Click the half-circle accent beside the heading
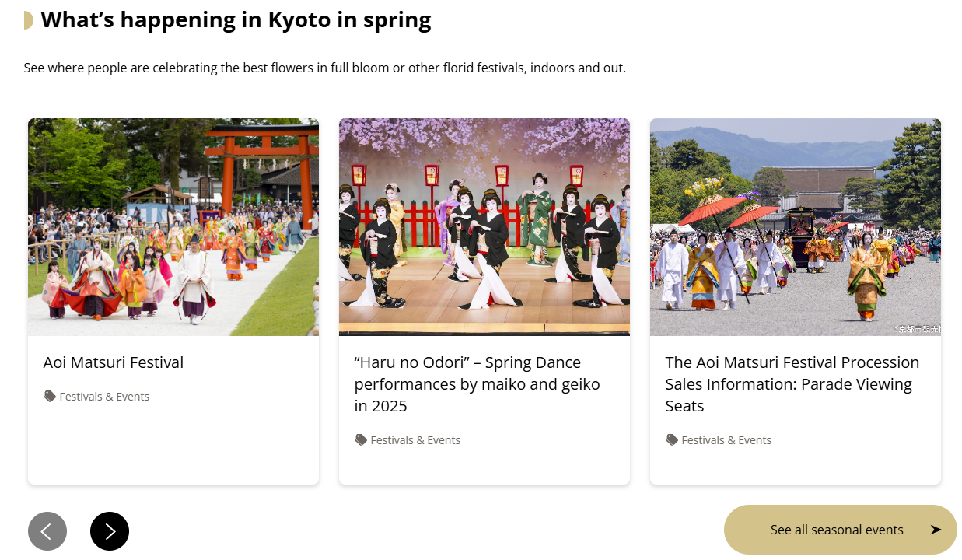This screenshot has width=962, height=560. tap(29, 20)
